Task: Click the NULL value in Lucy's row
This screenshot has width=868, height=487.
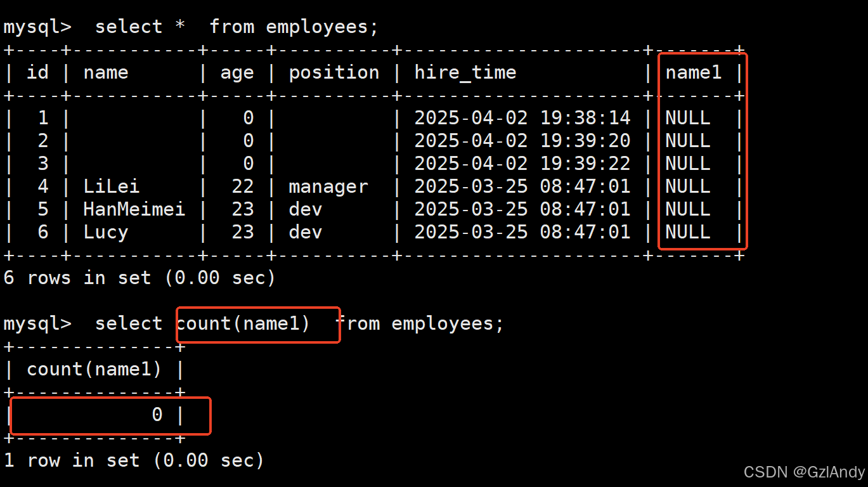Action: pyautogui.click(x=688, y=232)
